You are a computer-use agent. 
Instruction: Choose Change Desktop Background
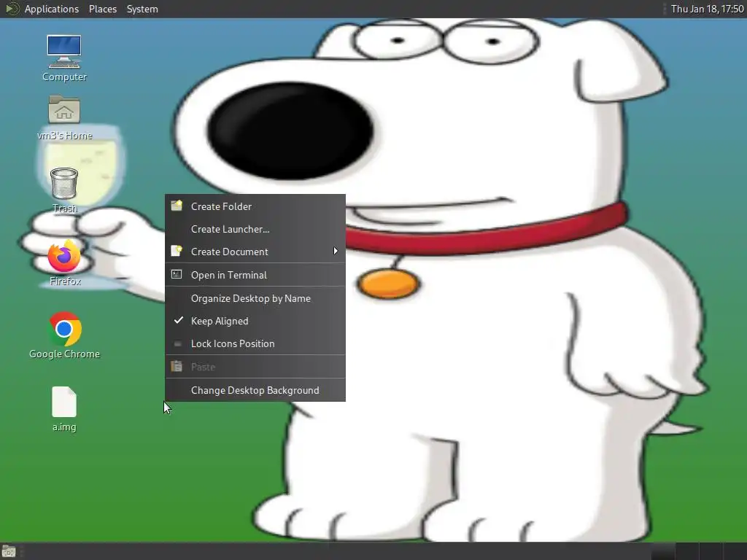tap(255, 390)
